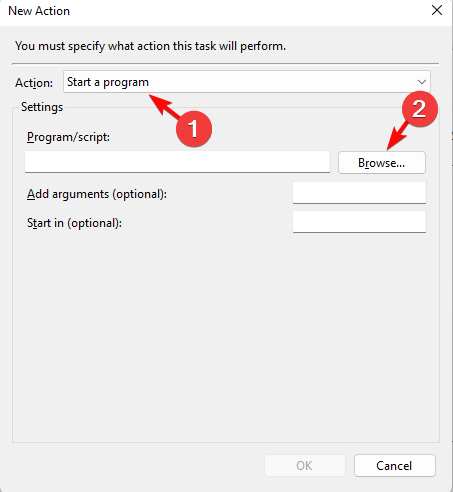The image size is (453, 492).
Task: Cancel the New Action dialog
Action: pyautogui.click(x=394, y=465)
